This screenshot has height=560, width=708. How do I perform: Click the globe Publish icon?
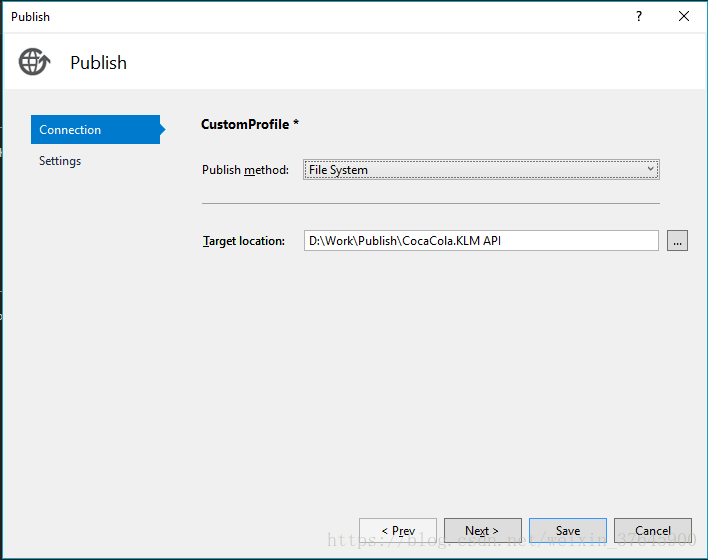tap(33, 62)
